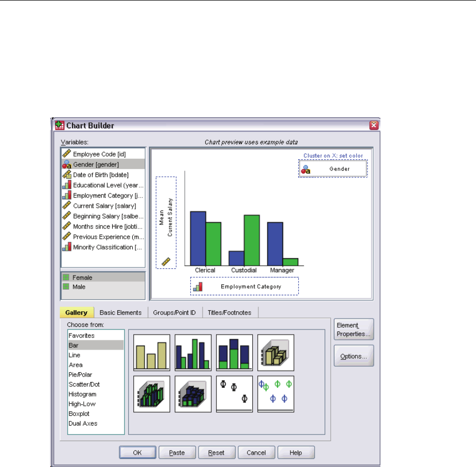Viewport: 476px width, 467px height.
Task: Open the Options dialog
Action: click(x=354, y=356)
